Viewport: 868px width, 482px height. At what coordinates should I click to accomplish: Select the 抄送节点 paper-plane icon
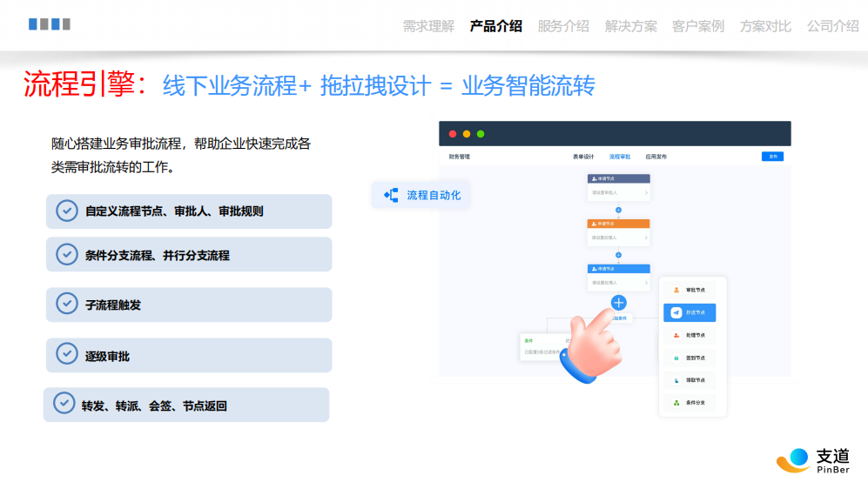(676, 312)
